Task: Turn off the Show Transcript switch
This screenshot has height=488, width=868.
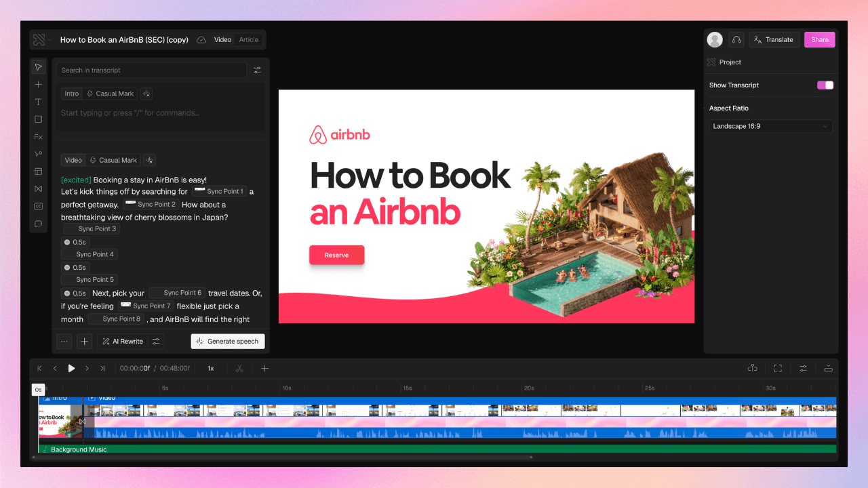Action: click(825, 85)
